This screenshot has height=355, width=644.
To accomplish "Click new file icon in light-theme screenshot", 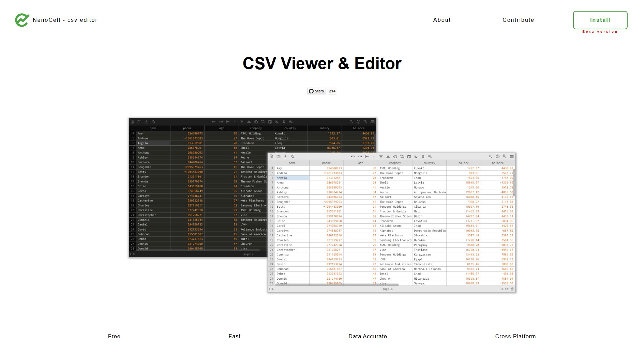I will [x=271, y=157].
